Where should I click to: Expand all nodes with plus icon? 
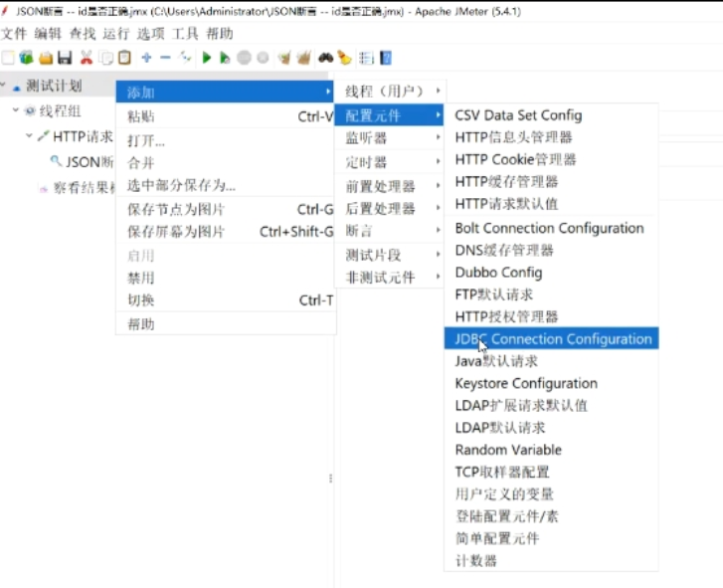tap(146, 58)
